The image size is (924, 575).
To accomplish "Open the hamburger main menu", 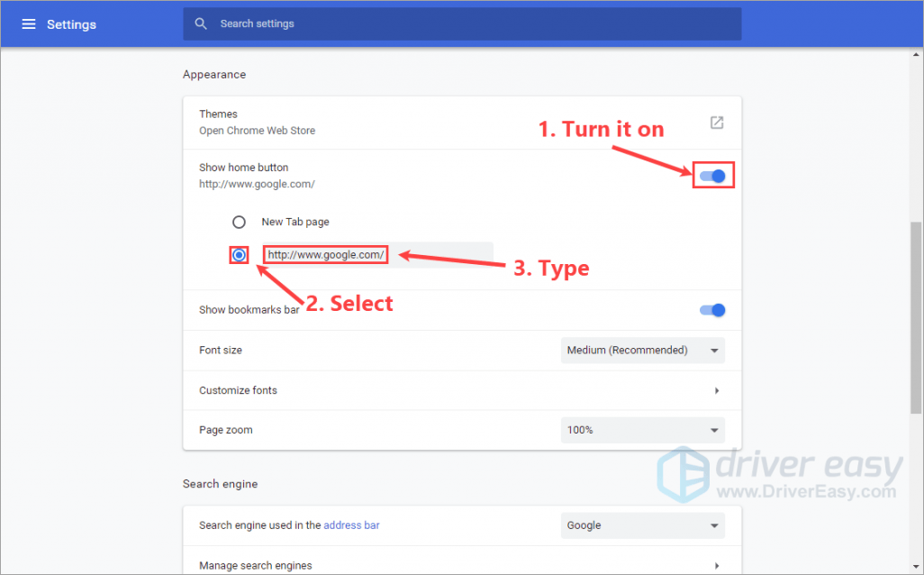I will click(x=29, y=24).
